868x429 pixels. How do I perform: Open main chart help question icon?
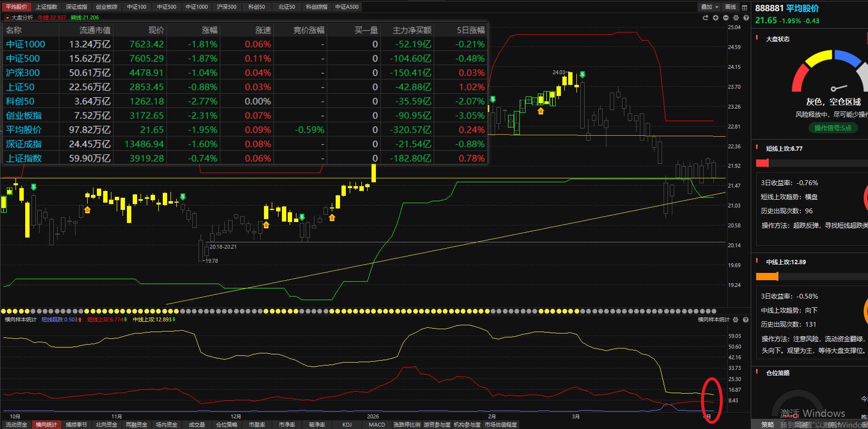click(x=746, y=18)
